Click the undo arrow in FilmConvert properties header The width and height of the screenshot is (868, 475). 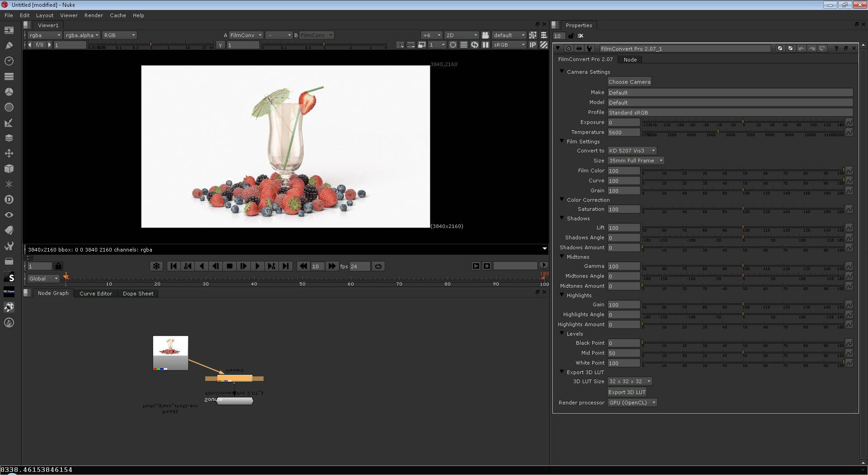click(x=801, y=48)
